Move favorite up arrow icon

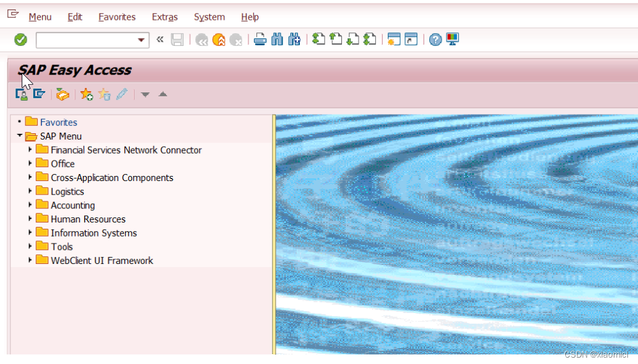163,94
